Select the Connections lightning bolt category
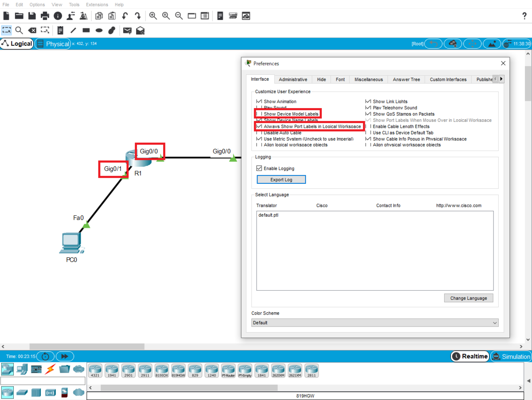532x400 pixels. (x=50, y=369)
